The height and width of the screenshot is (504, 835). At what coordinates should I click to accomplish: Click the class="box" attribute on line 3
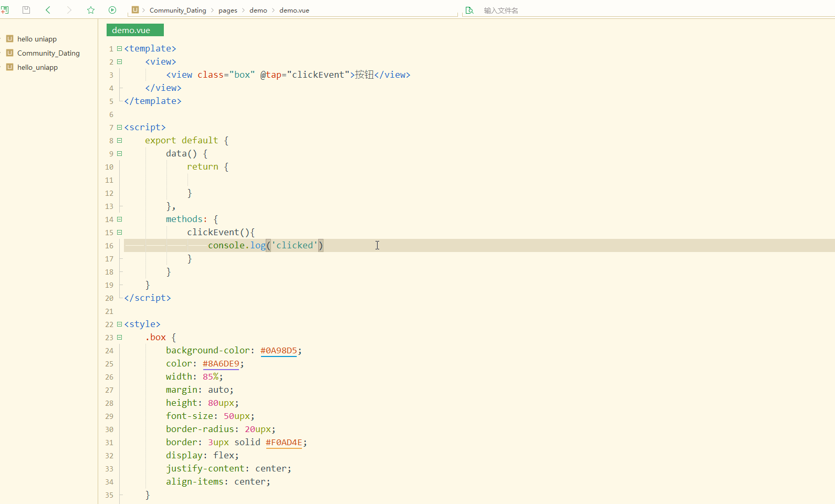pos(226,75)
